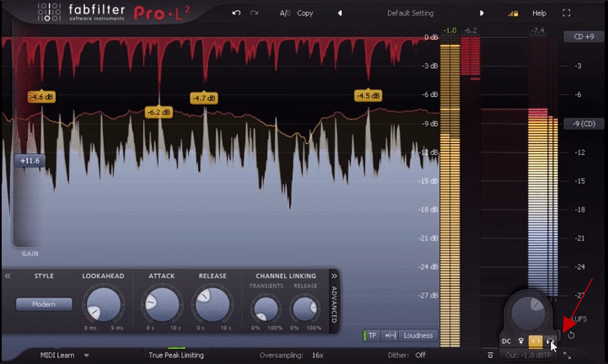
Task: Toggle the A/B comparison button
Action: [285, 13]
